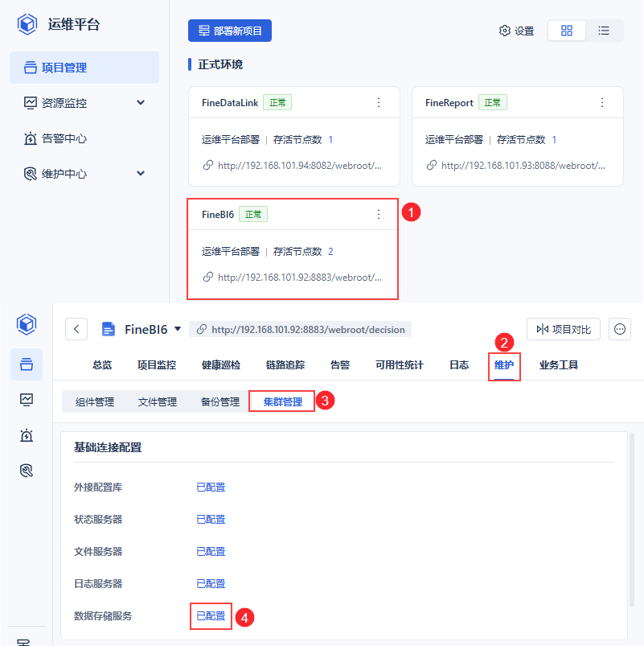Click collapsed sidebar project management icon
This screenshot has width=644, height=646.
click(x=27, y=364)
